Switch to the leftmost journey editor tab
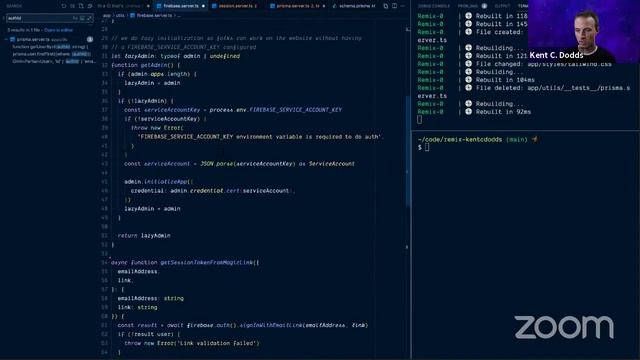Viewport: 640px width, 360px height. 123,6
